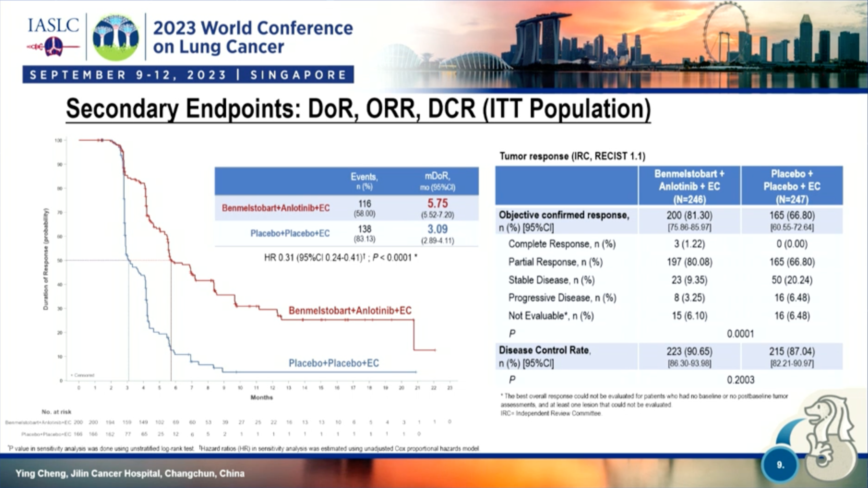Select the '50 (20.24)' stable disease value
Image resolution: width=868 pixels, height=488 pixels.
click(792, 280)
